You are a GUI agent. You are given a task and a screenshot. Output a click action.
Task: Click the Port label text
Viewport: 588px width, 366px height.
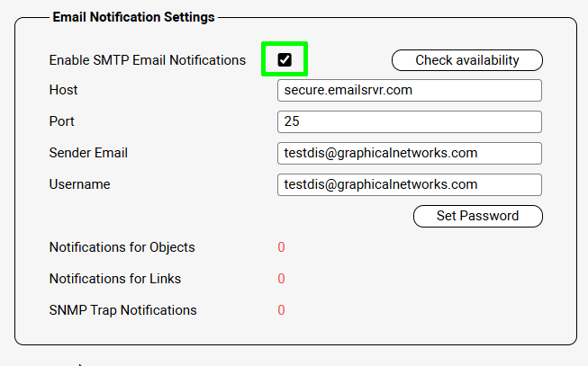click(62, 121)
